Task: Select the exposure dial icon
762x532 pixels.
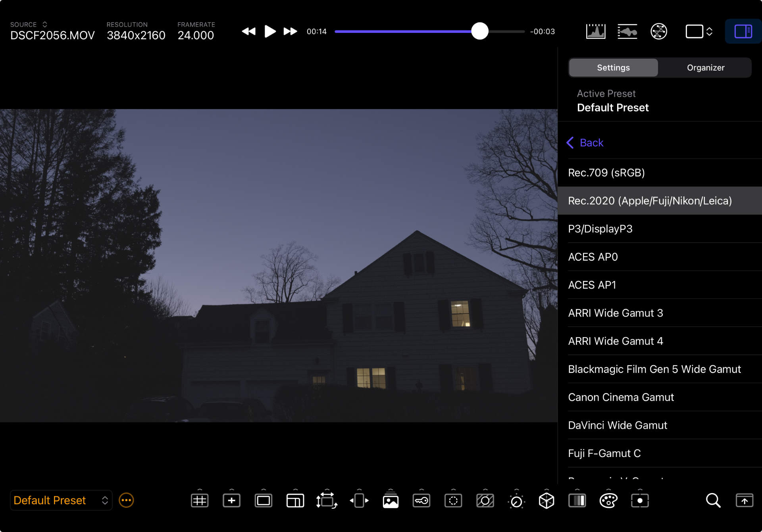Action: (516, 501)
